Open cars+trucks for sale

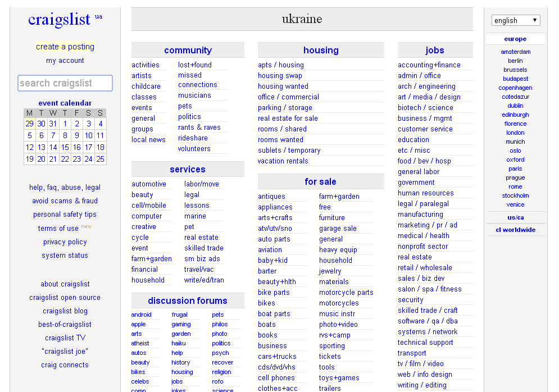[x=278, y=357]
